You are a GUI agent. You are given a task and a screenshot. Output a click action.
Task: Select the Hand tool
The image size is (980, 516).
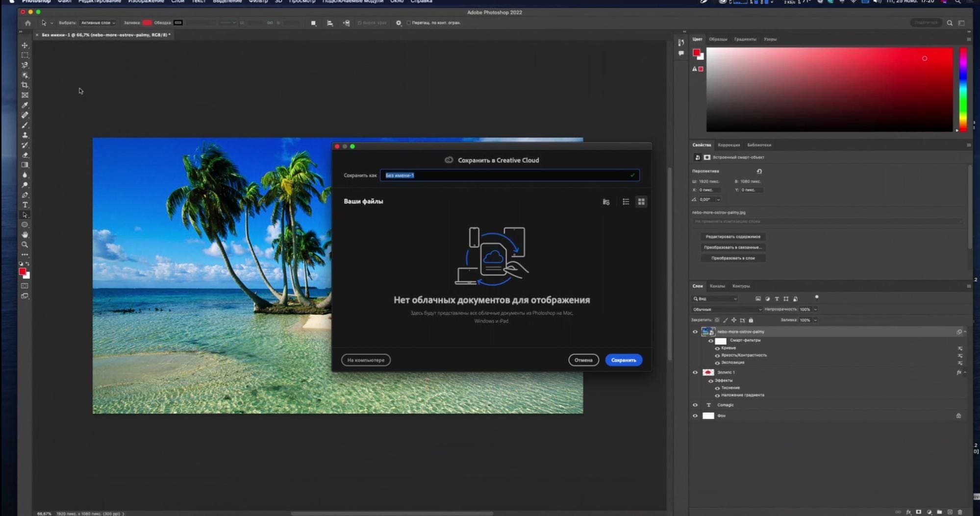25,235
